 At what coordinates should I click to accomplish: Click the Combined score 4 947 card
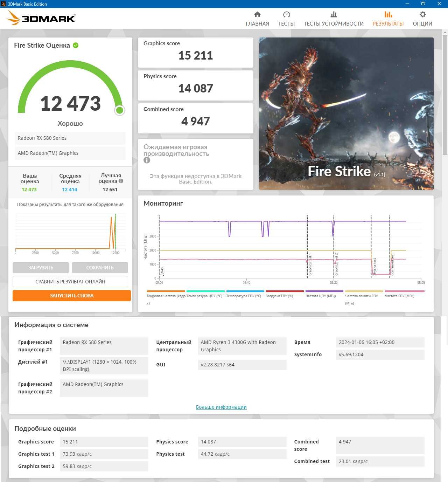click(196, 118)
